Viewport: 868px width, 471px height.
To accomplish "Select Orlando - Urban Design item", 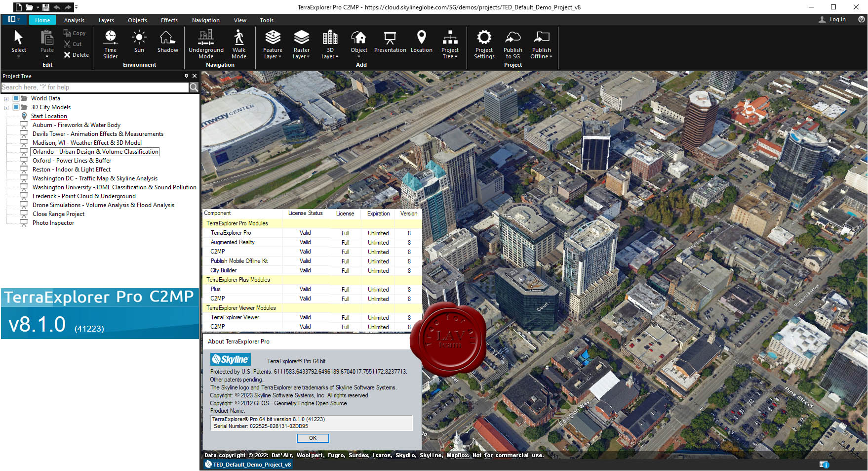I will click(x=95, y=152).
